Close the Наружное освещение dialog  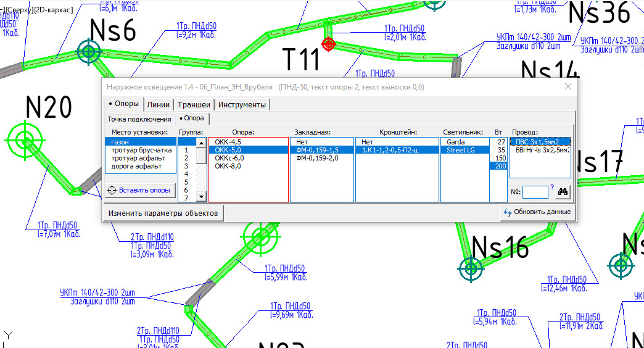point(568,87)
